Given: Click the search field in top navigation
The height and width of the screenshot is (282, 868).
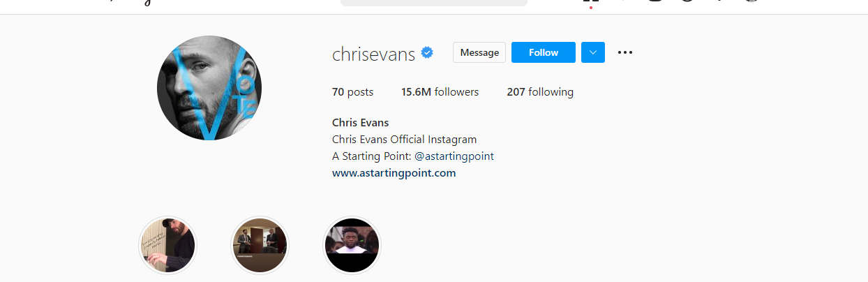Looking at the screenshot, I should (x=434, y=2).
